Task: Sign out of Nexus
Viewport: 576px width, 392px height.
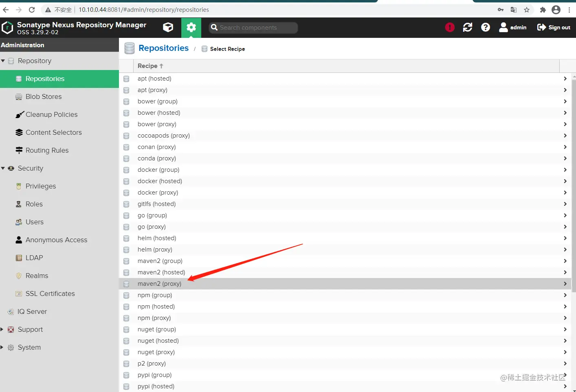Action: point(554,27)
